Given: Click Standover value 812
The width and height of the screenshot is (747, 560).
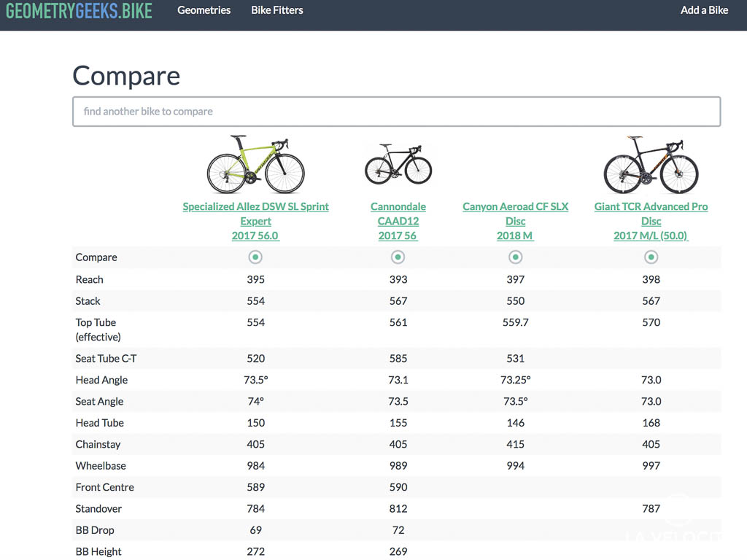Looking at the screenshot, I should click(398, 508).
